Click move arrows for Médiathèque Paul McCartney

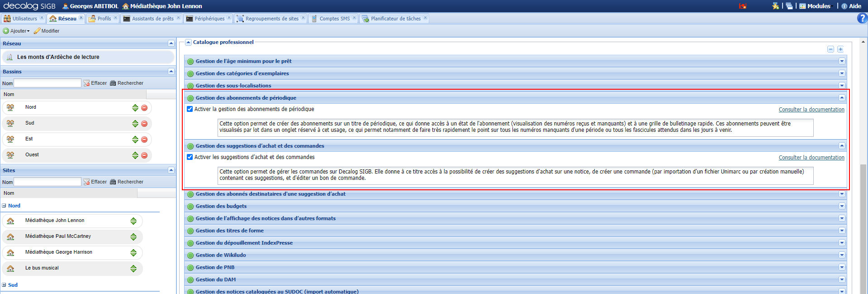tap(133, 237)
